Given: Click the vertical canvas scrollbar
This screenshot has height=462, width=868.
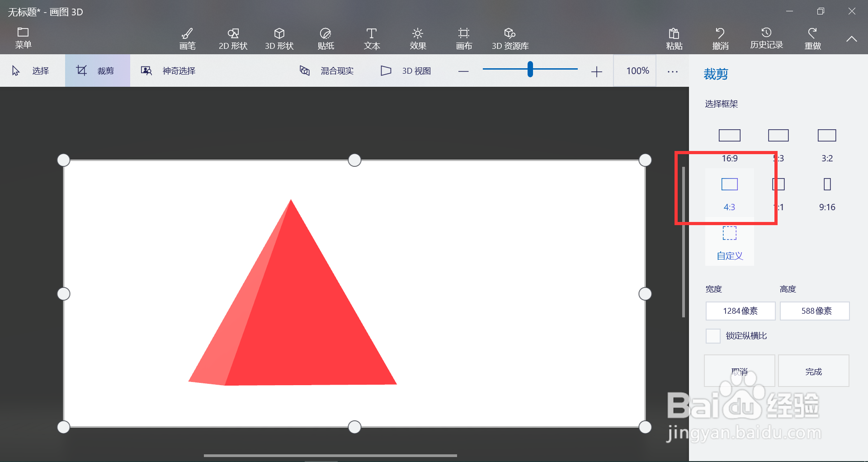Looking at the screenshot, I should pos(684,242).
